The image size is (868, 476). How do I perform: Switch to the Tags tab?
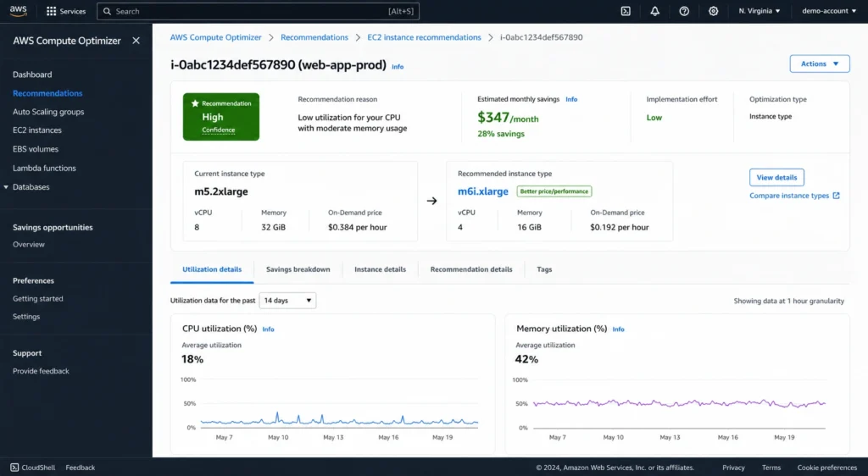(x=544, y=269)
